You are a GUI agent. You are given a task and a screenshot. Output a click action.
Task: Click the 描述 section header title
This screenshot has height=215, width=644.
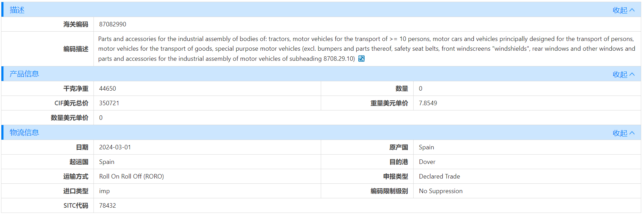pos(17,10)
